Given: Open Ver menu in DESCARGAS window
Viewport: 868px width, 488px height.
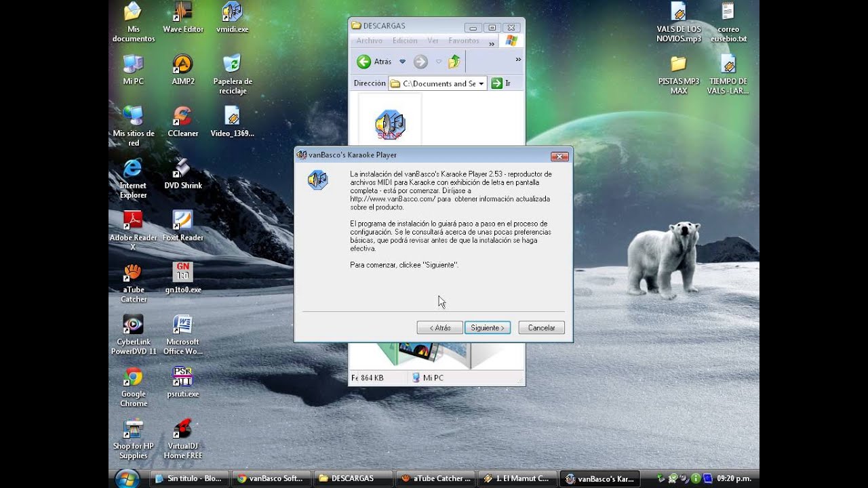Looking at the screenshot, I should (x=433, y=41).
